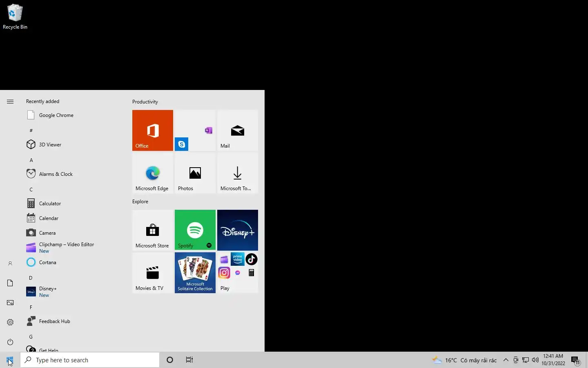This screenshot has height=368, width=588.
Task: Click the Recently added heading
Action: pyautogui.click(x=42, y=101)
